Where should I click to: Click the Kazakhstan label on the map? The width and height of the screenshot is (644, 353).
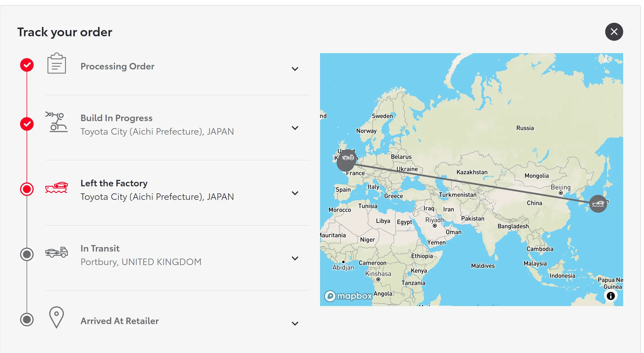point(472,172)
